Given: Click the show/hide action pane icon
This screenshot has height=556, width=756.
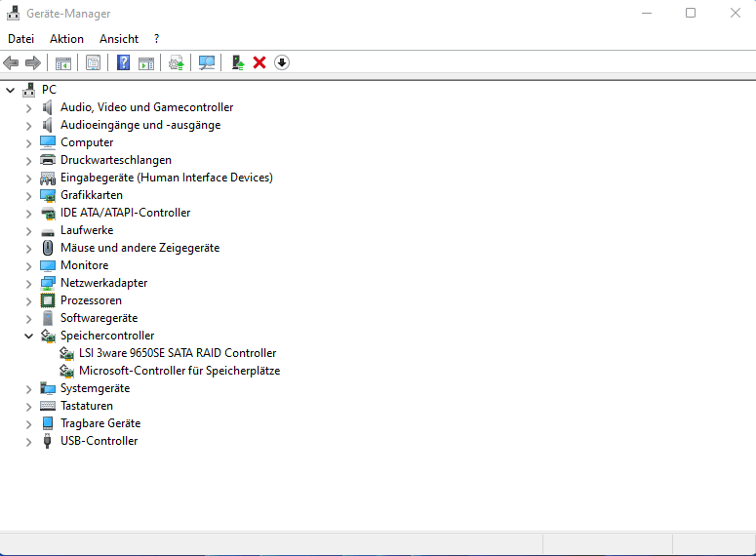Looking at the screenshot, I should click(x=146, y=62).
